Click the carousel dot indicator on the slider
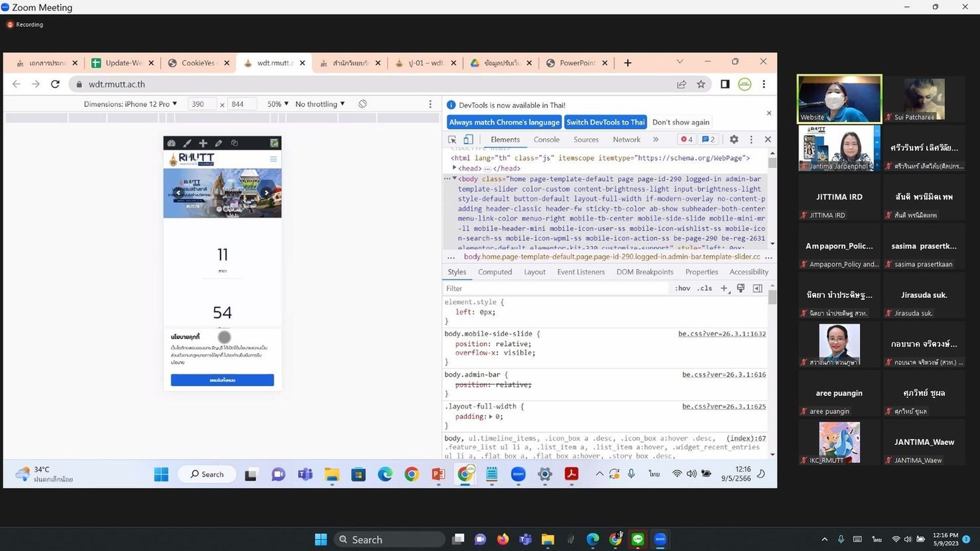This screenshot has width=980, height=551. (x=219, y=209)
